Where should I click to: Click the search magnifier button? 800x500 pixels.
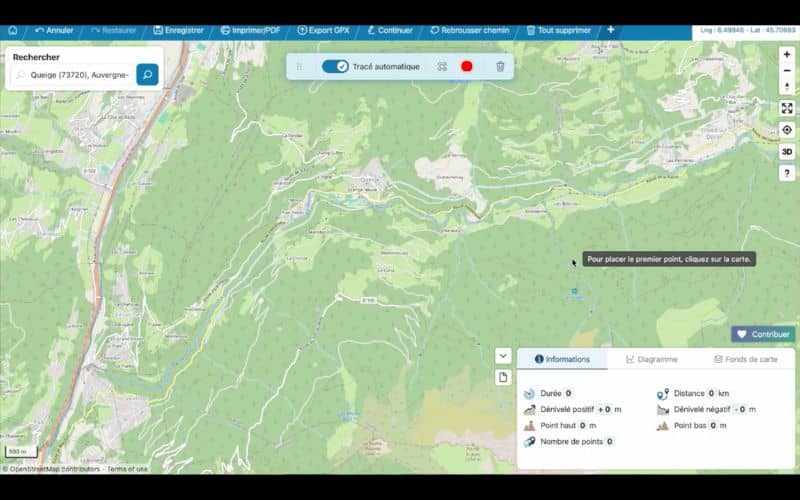(x=147, y=74)
